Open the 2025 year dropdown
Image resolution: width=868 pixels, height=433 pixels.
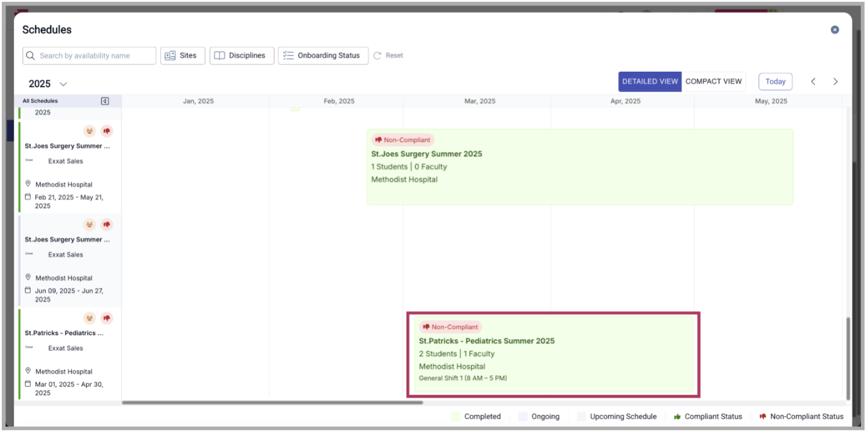(x=48, y=84)
